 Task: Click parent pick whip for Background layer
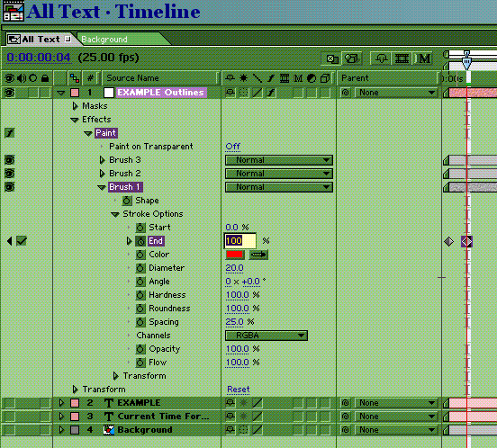[345, 430]
